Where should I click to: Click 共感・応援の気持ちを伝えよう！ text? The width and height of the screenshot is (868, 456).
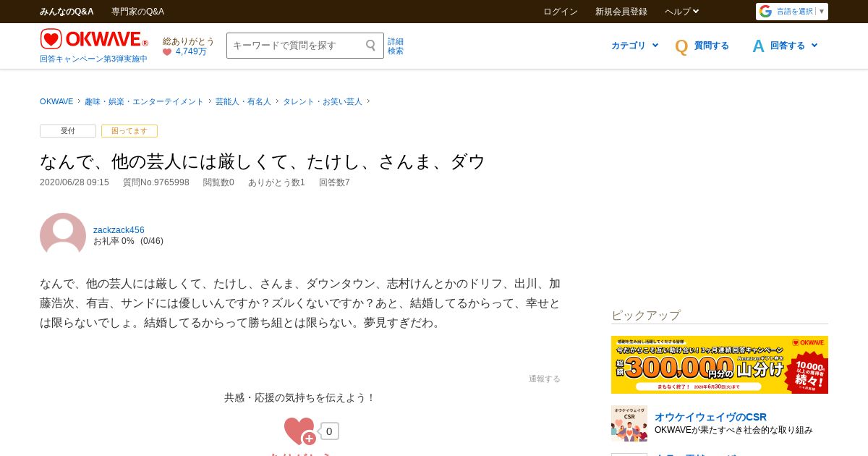tap(300, 397)
